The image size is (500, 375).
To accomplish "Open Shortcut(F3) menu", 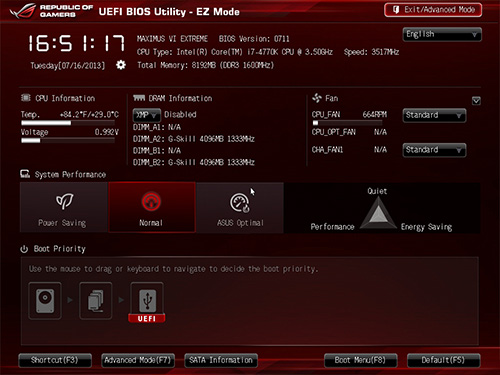I will pos(55,360).
